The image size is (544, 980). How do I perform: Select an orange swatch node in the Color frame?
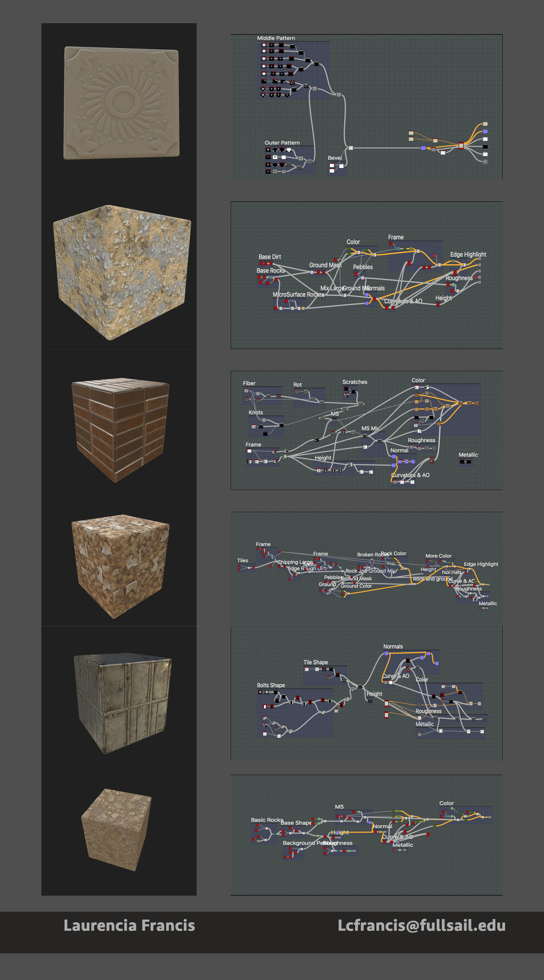click(x=417, y=395)
